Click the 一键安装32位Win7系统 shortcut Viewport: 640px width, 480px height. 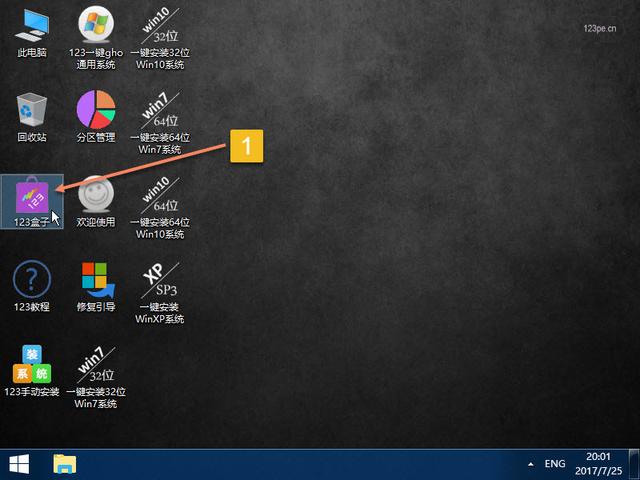click(96, 377)
